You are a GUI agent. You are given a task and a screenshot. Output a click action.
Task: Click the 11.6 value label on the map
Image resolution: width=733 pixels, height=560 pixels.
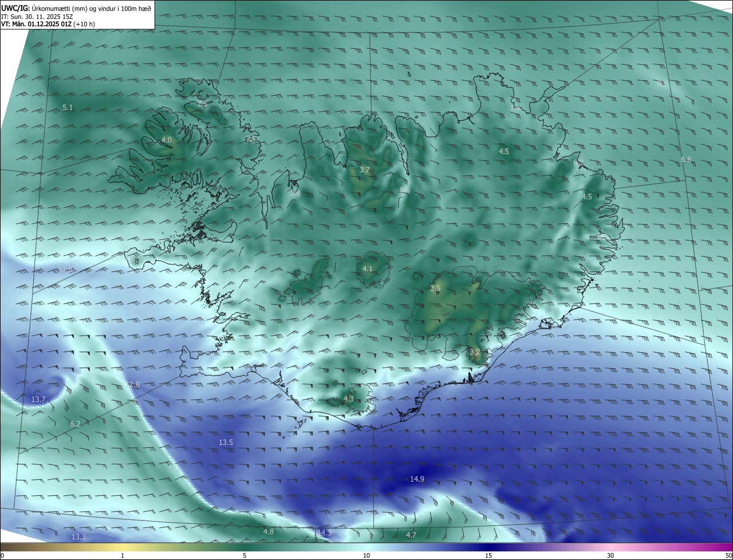(65, 269)
